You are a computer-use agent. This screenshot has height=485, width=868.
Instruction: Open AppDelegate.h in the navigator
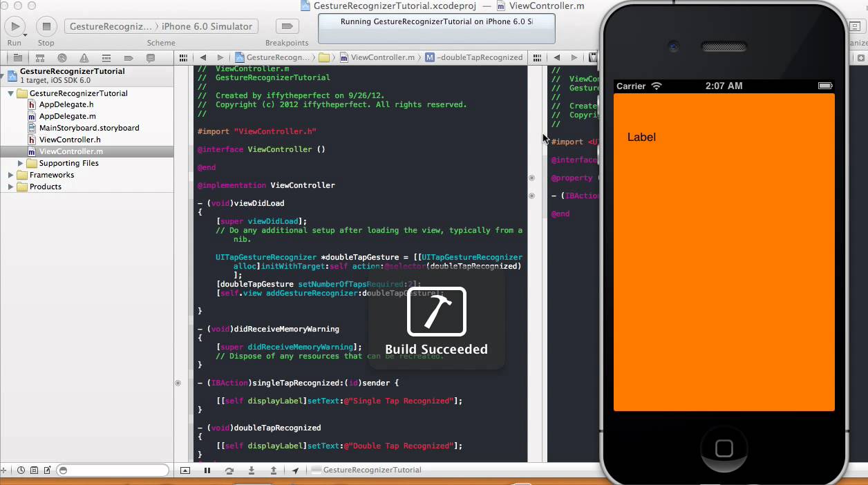click(x=66, y=104)
